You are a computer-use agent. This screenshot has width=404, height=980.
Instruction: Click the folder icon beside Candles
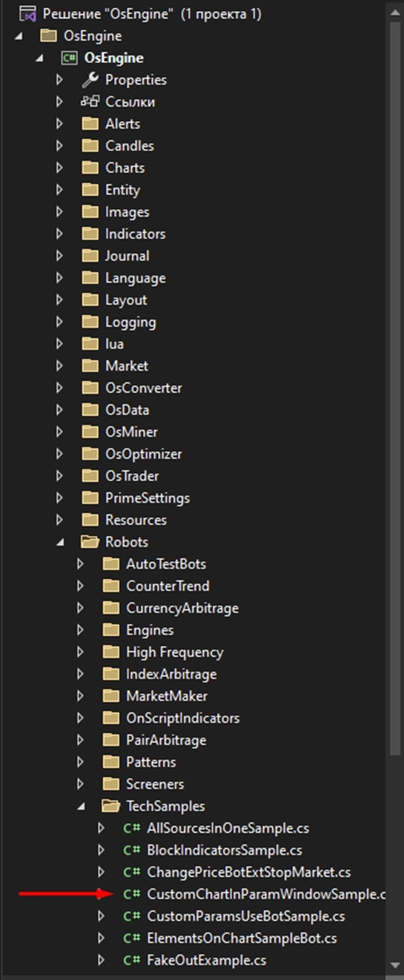tap(90, 145)
